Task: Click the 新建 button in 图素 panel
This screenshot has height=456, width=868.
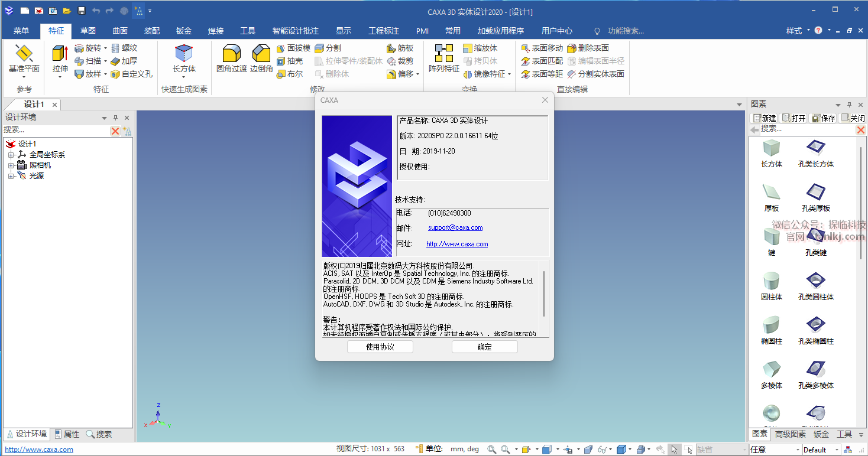Action: click(x=765, y=118)
